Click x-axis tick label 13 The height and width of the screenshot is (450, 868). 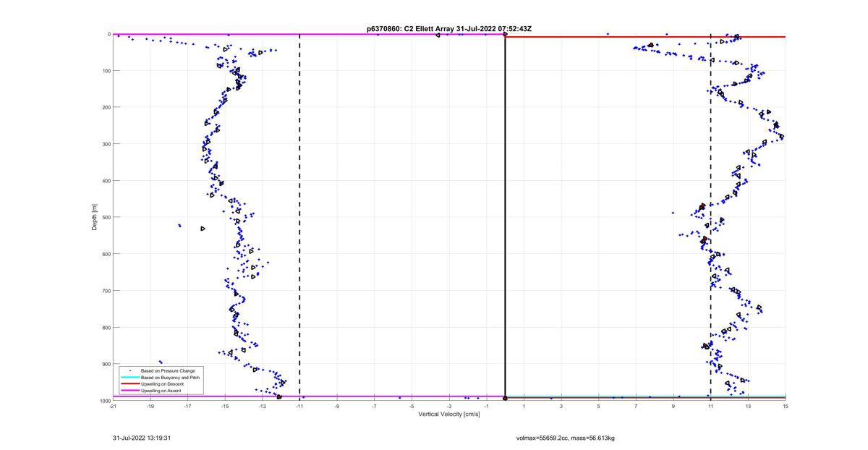748,407
